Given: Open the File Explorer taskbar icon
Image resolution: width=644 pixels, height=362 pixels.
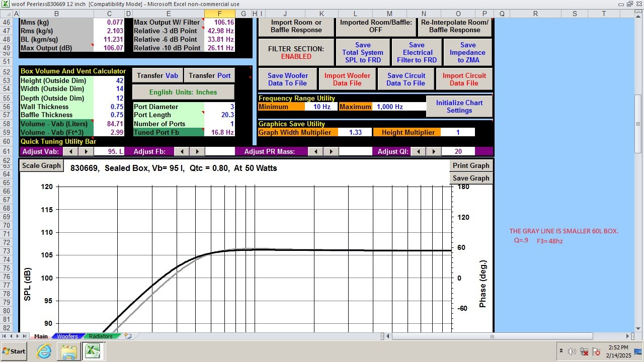Looking at the screenshot, I should (x=69, y=351).
